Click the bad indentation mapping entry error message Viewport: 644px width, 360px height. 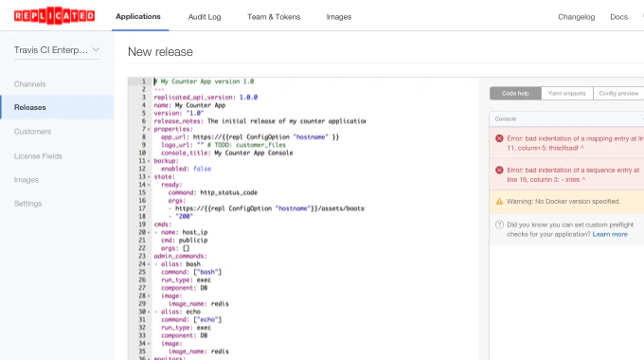tap(575, 143)
